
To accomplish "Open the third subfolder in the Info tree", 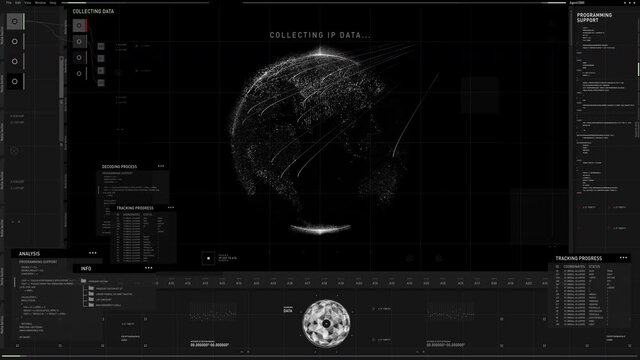I will coord(91,299).
